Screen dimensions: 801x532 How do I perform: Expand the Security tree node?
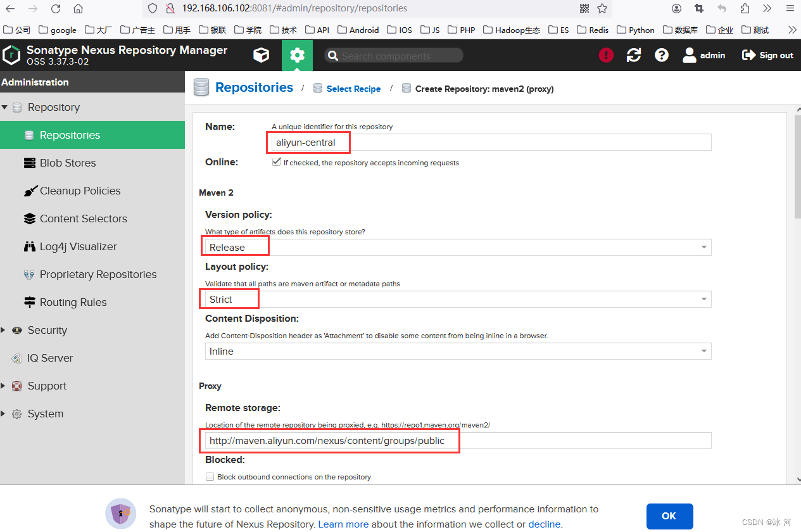pos(4,330)
